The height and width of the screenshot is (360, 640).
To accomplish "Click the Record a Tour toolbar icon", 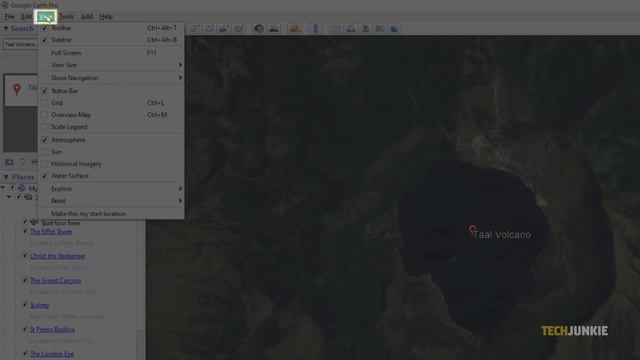I will click(239, 28).
